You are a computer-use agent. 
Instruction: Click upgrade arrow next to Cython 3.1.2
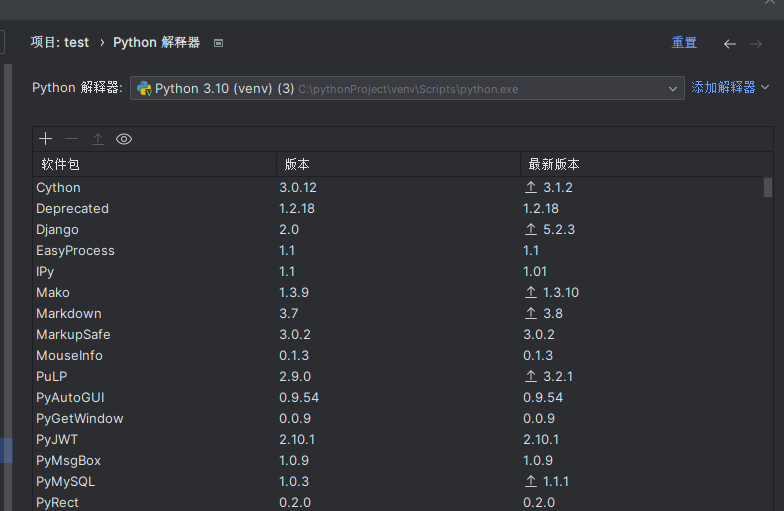coord(530,187)
